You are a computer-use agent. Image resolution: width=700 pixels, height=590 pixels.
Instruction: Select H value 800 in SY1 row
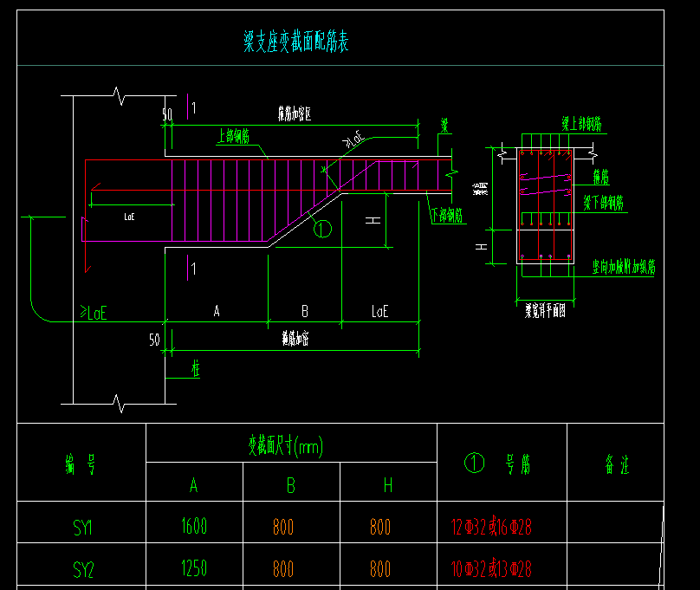point(380,527)
